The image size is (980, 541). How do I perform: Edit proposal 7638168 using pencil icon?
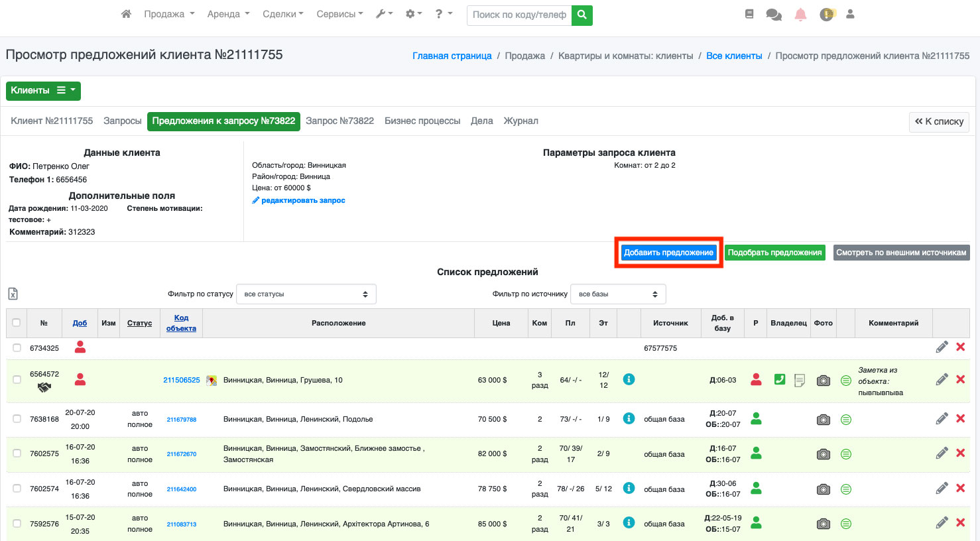[x=942, y=419]
